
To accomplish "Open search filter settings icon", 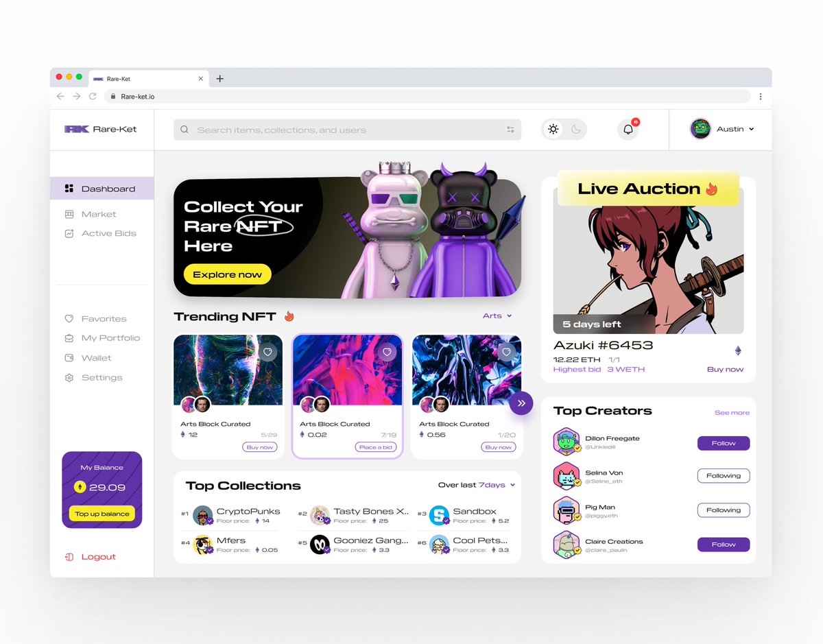I will pos(510,130).
